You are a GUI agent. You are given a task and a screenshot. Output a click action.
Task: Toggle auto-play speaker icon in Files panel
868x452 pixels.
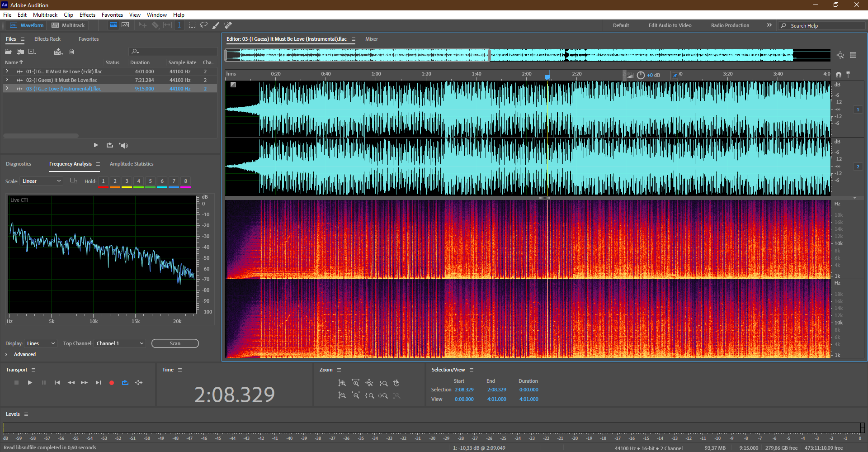[123, 145]
